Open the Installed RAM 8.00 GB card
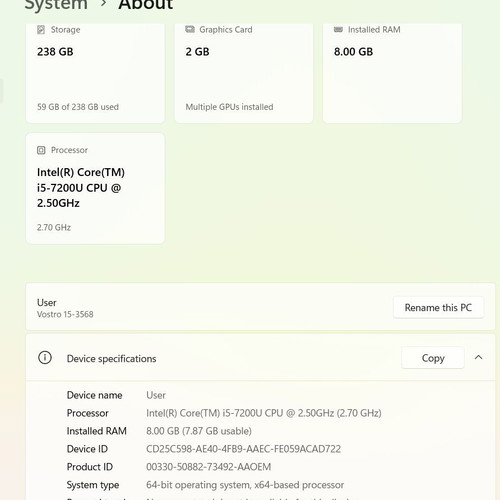Viewport: 500px width, 500px height. (x=392, y=73)
